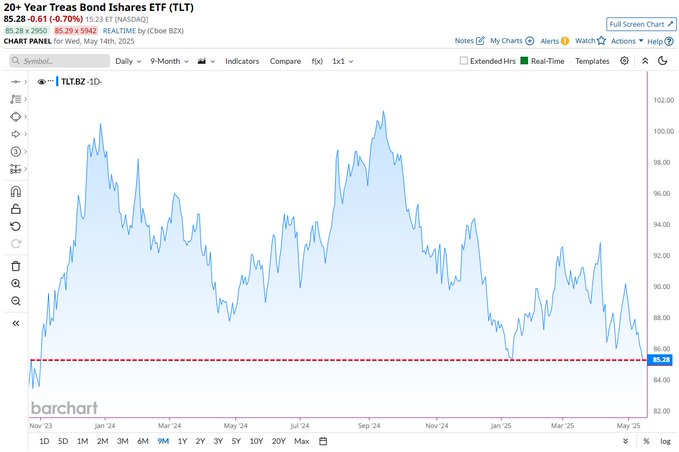The image size is (679, 452).
Task: Open the line drawing tools
Action: 16,99
